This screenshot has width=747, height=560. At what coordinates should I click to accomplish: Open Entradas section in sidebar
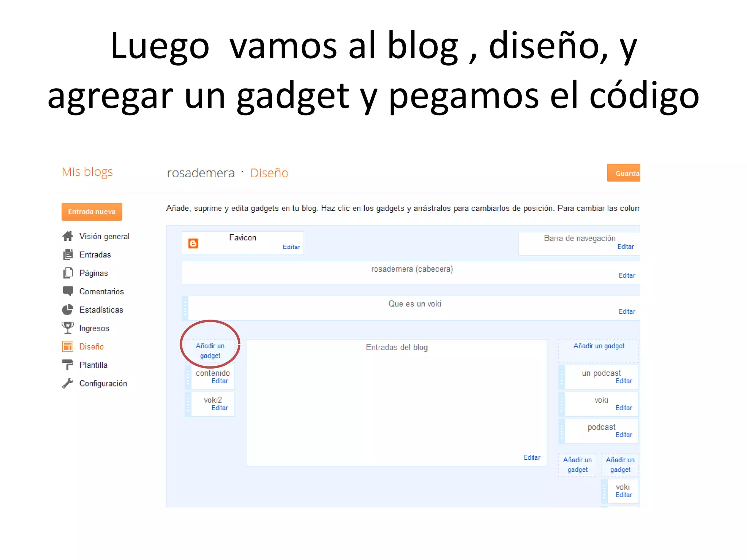95,254
